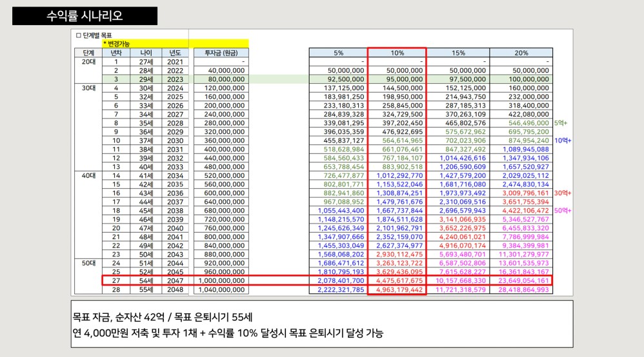Click the 년차 column header
The height and width of the screenshot is (357, 644).
[116, 53]
